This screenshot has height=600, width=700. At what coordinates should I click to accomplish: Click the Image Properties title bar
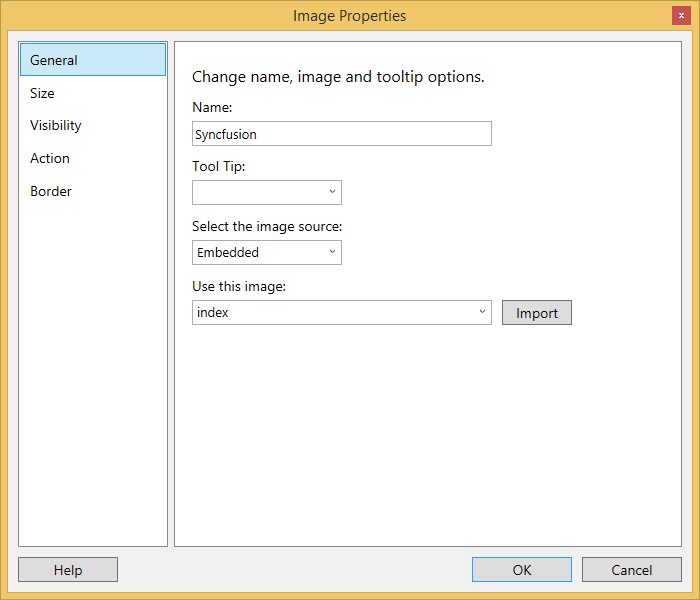click(x=349, y=15)
